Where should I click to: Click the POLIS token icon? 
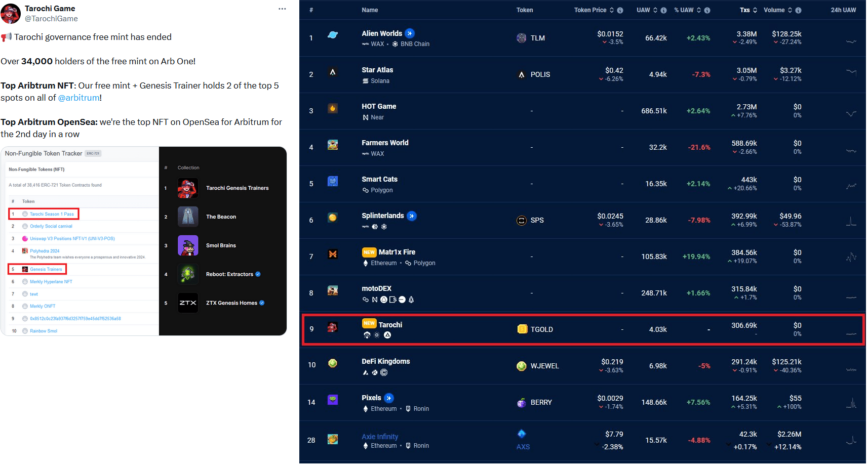(522, 74)
